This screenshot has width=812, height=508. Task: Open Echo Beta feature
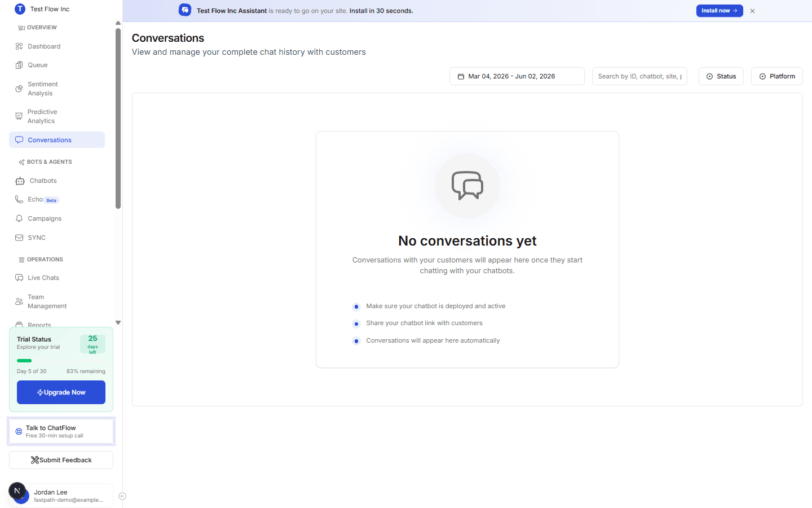(x=57, y=199)
